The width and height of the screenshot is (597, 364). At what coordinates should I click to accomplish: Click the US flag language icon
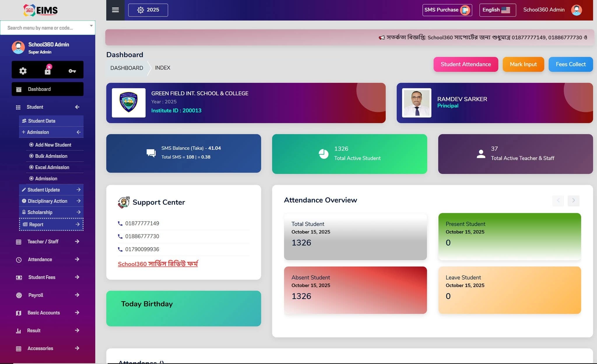[x=505, y=10]
